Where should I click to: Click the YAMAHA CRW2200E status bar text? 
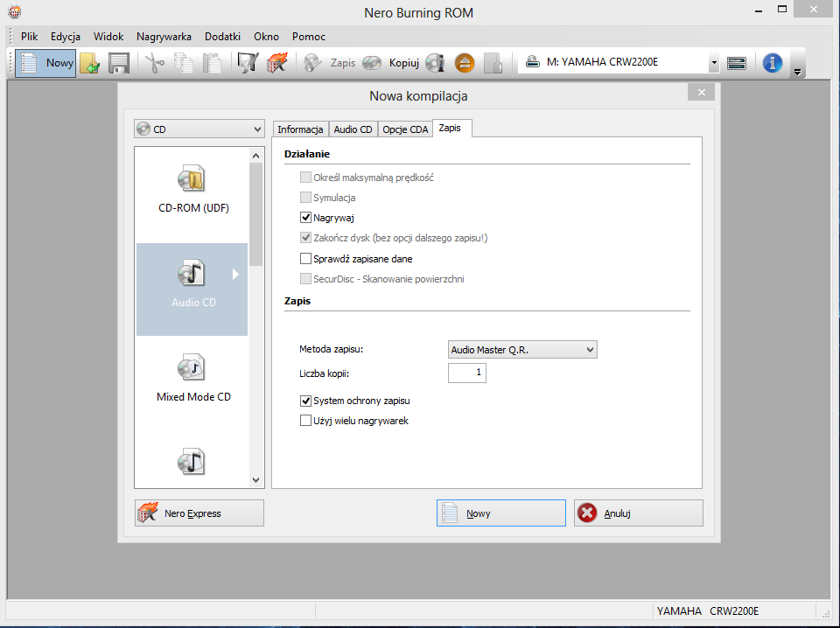click(x=708, y=611)
